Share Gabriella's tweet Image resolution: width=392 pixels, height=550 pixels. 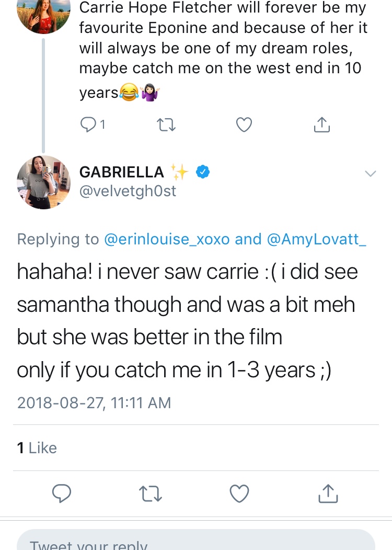click(x=328, y=493)
